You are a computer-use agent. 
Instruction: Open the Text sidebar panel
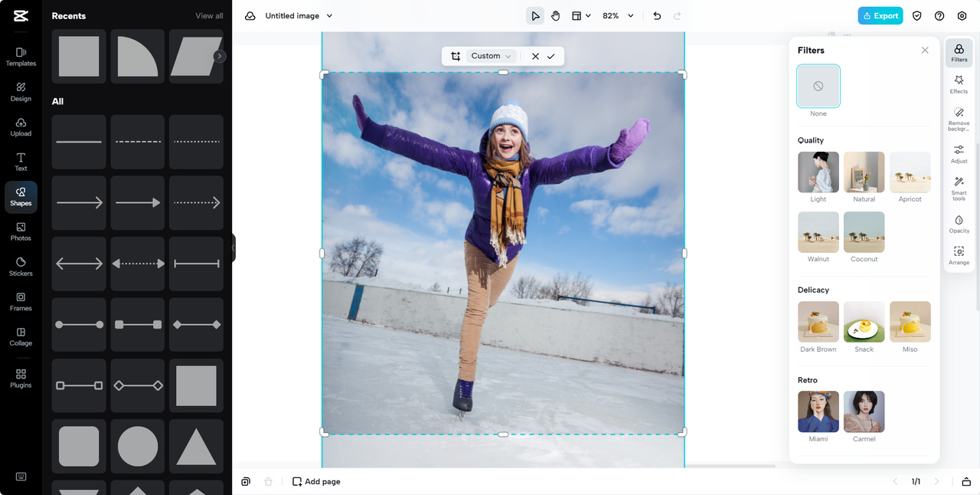[21, 162]
